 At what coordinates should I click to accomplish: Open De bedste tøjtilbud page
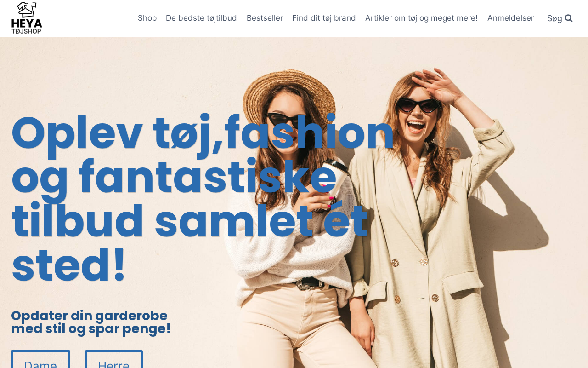(x=201, y=18)
